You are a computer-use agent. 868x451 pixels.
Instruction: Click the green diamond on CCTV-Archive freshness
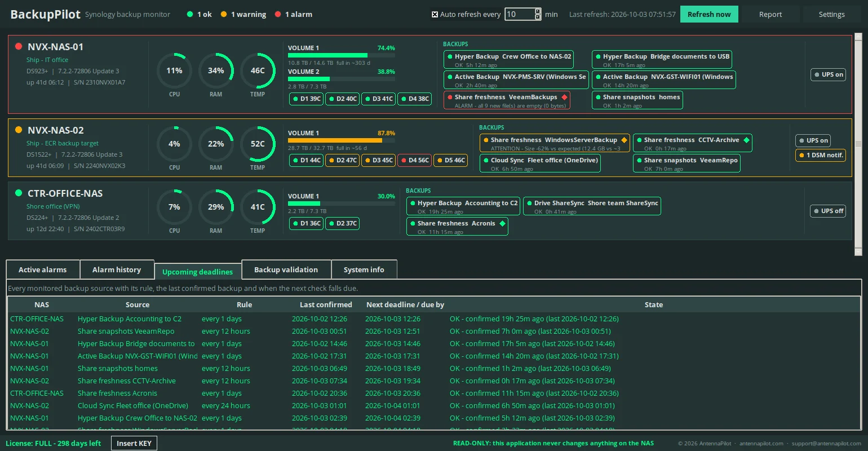pos(746,140)
